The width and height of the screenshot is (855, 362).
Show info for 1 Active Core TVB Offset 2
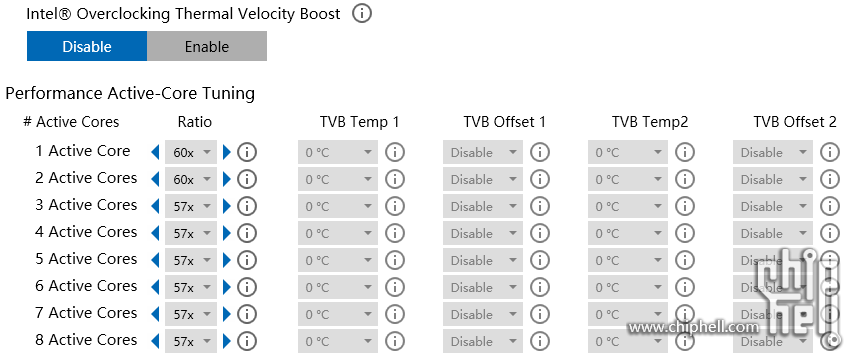tap(830, 152)
